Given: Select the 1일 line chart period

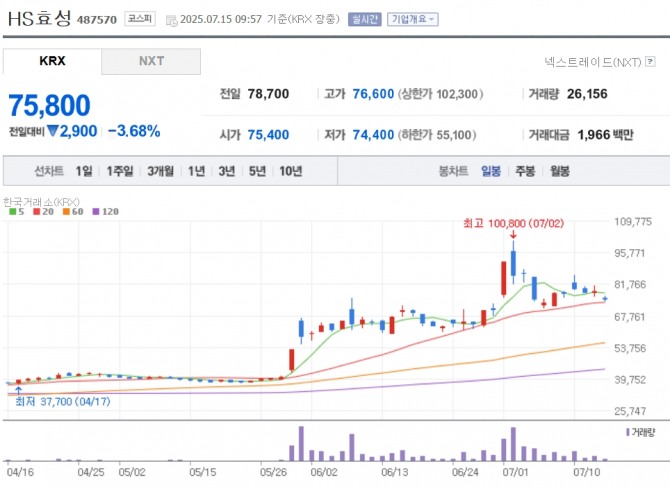Looking at the screenshot, I should [x=84, y=171].
